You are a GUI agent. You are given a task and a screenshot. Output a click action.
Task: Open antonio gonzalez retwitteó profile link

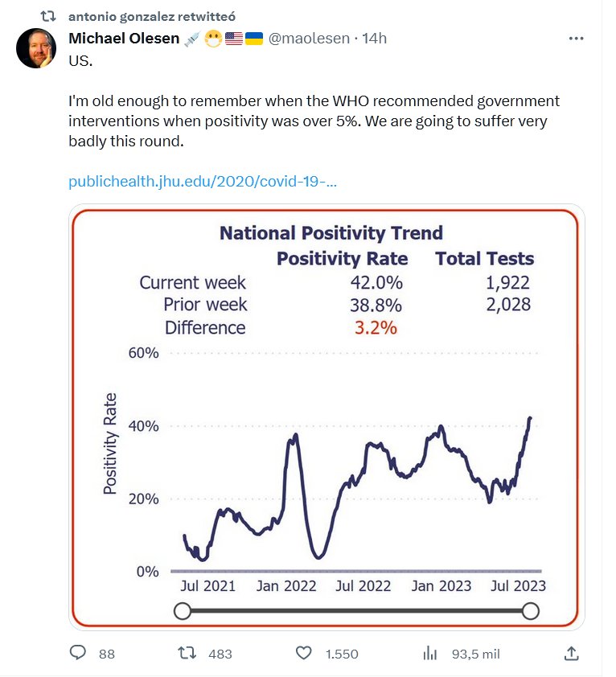152,16
